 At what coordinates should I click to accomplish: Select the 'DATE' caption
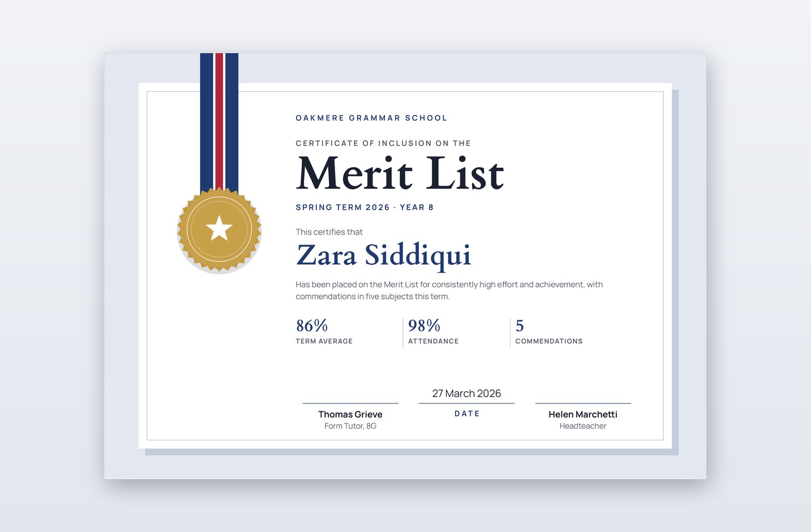[467, 414]
